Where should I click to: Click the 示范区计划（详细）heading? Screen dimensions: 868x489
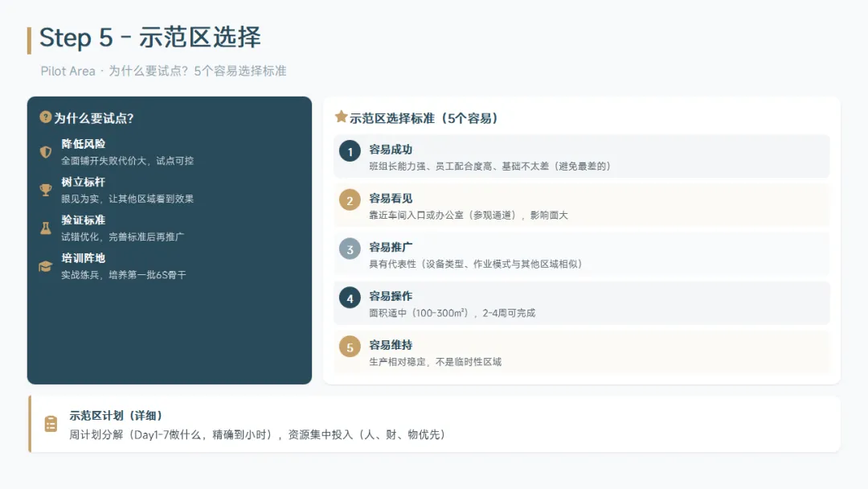117,415
